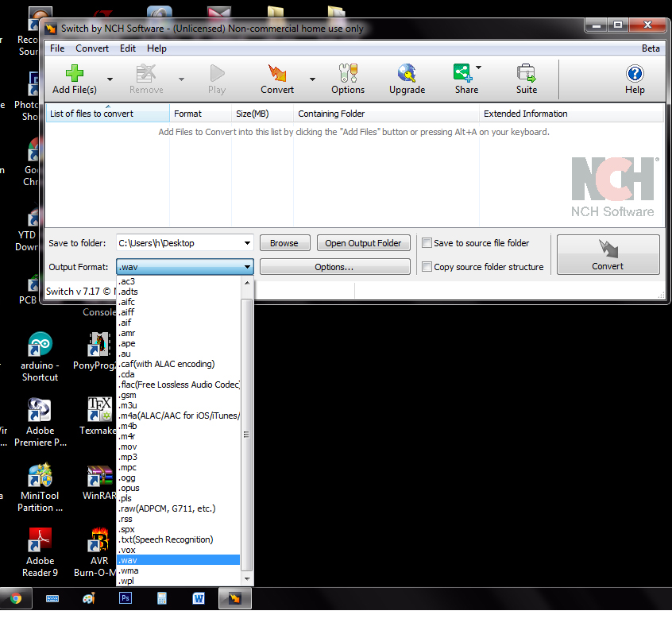Select .wav highlighted list entry

[x=178, y=560]
